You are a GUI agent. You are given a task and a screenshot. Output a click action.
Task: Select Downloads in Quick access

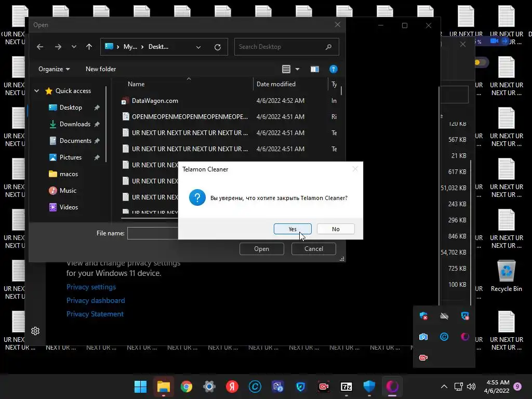click(75, 124)
